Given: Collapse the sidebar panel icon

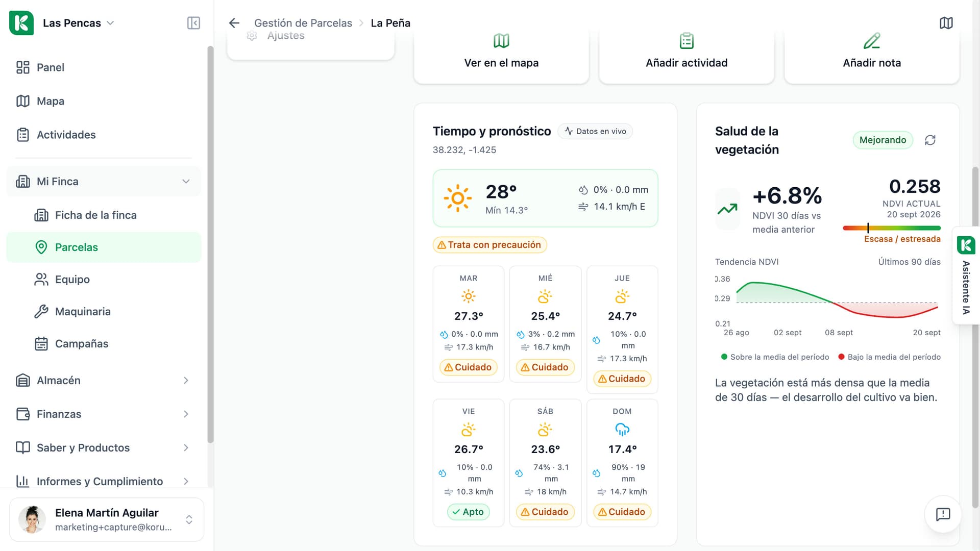Looking at the screenshot, I should (193, 23).
